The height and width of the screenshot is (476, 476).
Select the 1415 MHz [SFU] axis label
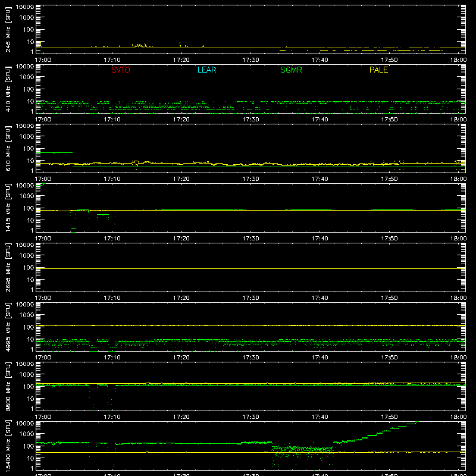8,208
